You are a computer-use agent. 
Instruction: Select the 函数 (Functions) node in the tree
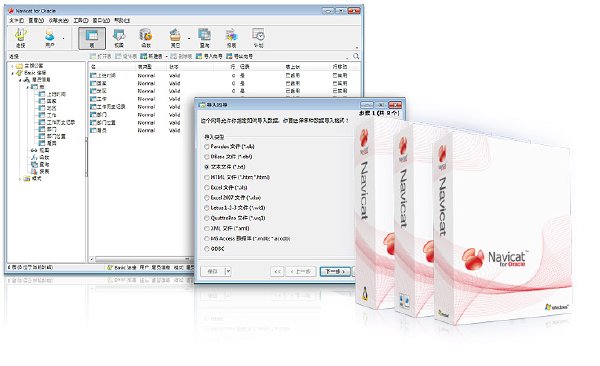[40, 157]
